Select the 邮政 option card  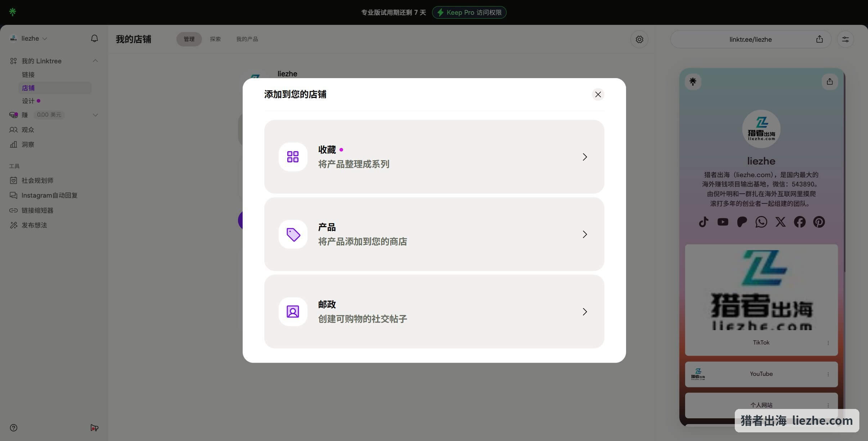click(x=434, y=311)
